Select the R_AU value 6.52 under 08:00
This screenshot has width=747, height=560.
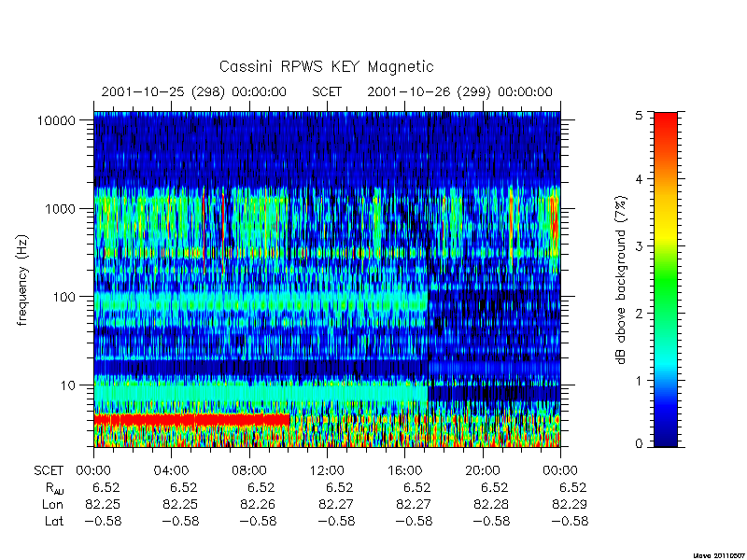pos(261,487)
